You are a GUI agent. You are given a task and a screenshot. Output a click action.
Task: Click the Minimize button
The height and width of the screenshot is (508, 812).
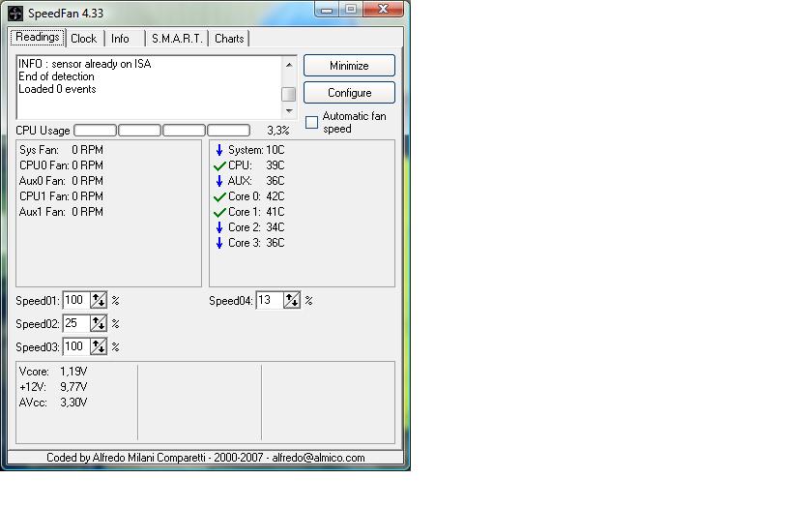pyautogui.click(x=349, y=66)
